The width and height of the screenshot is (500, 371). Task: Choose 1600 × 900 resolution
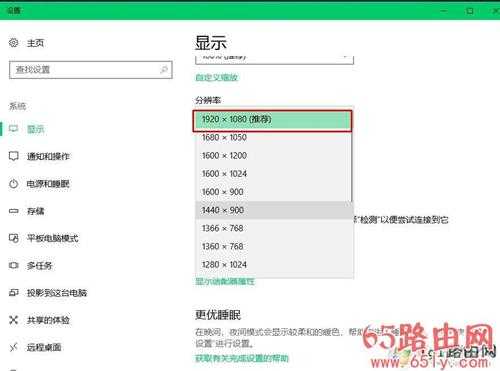[272, 192]
